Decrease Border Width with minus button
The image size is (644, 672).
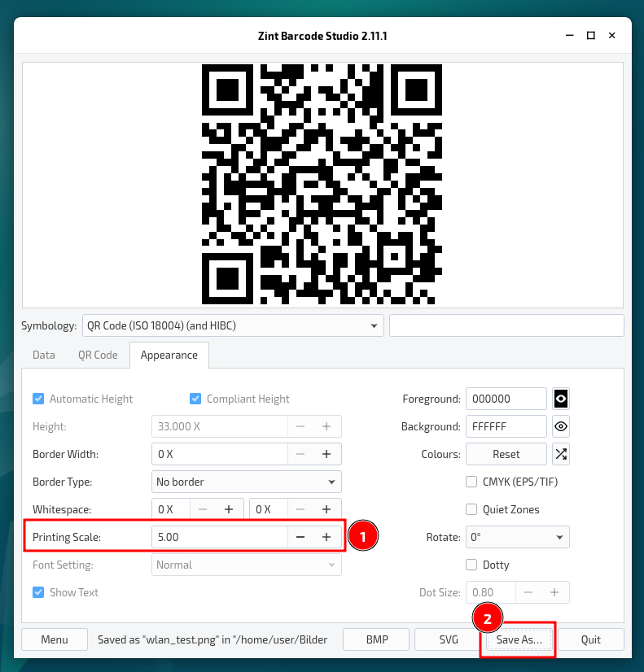coord(300,454)
